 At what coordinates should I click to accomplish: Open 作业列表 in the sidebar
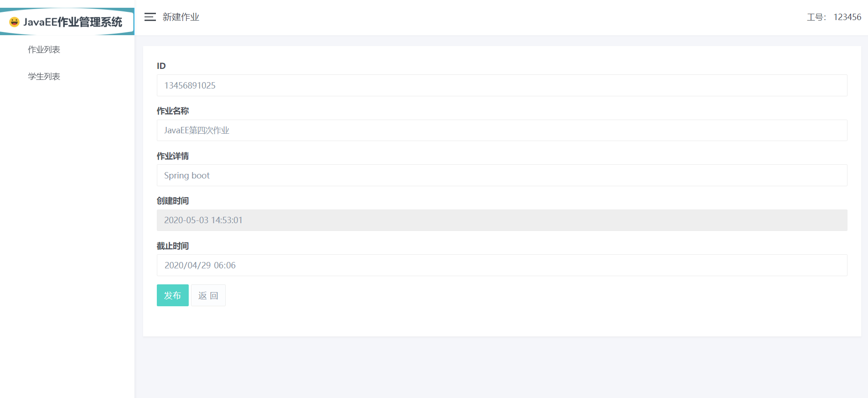coord(44,50)
